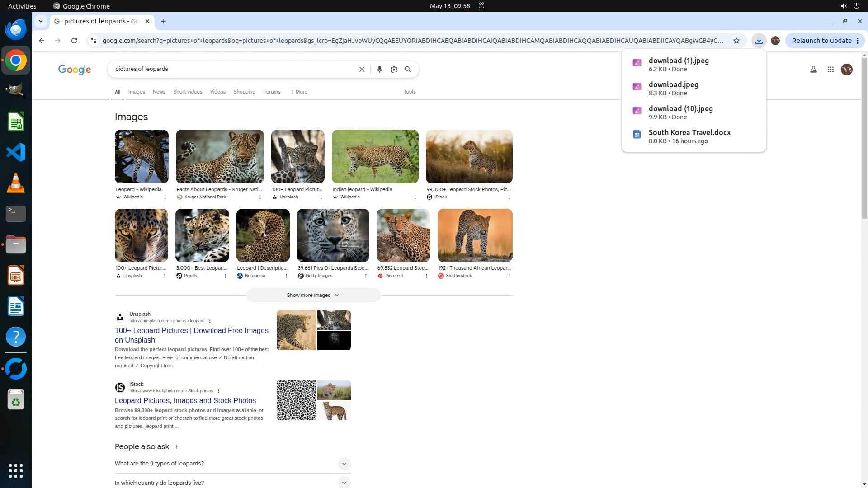Click the voice search microphone icon
868x488 pixels.
point(379,69)
